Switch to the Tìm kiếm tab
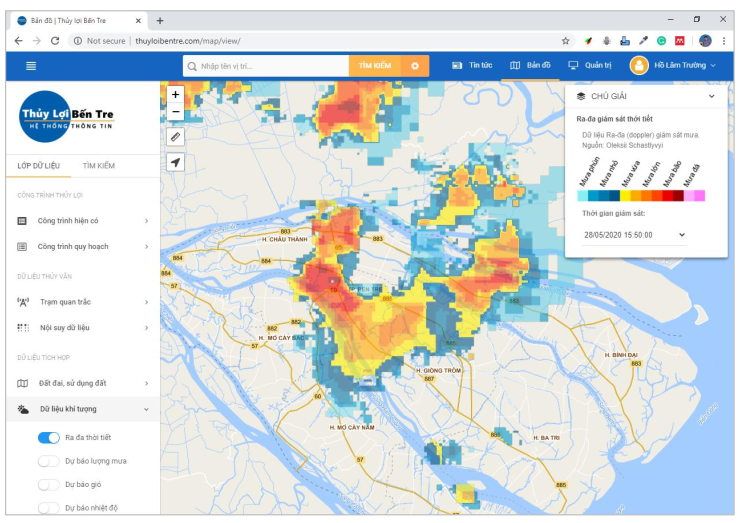741x523 pixels. pyautogui.click(x=98, y=165)
